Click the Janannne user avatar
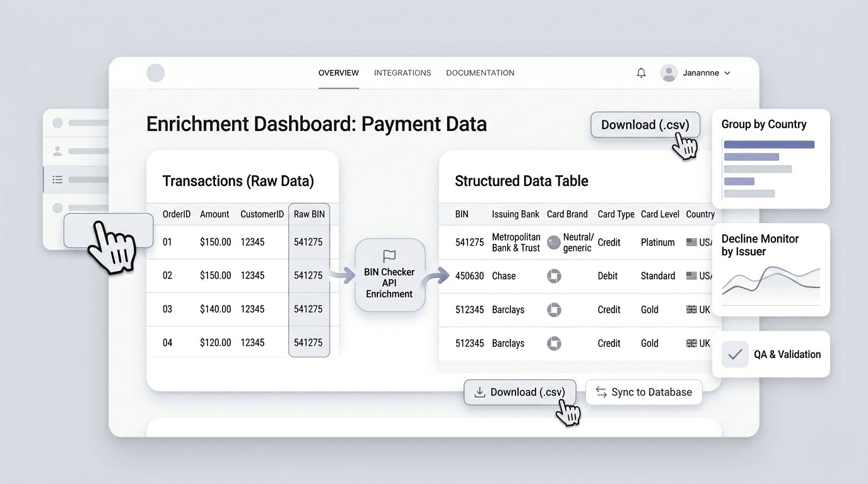 669,73
